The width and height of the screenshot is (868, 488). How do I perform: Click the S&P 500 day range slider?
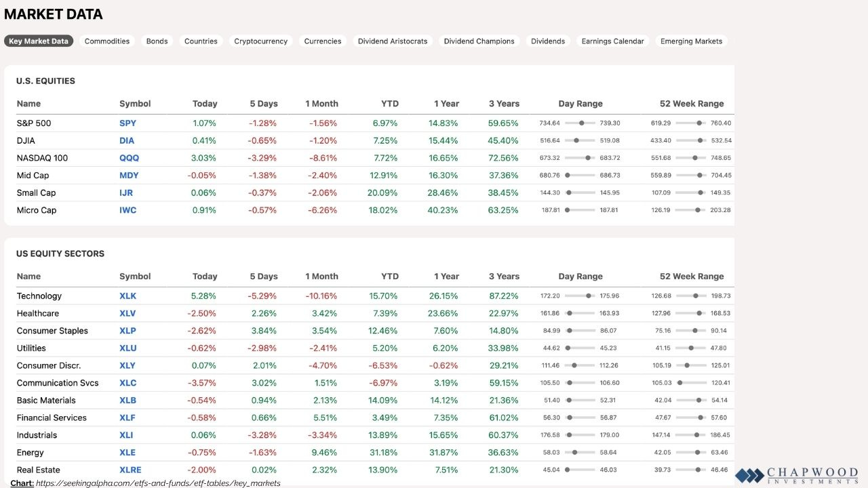tap(580, 123)
